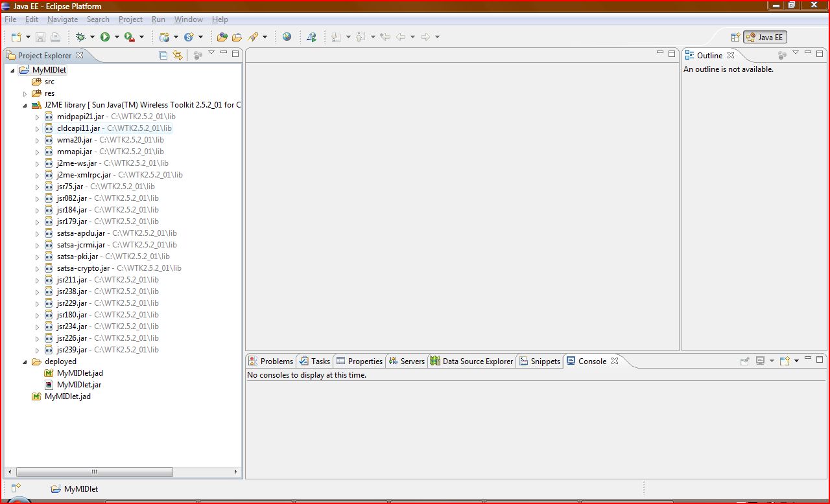Open the internal Web Browser via globe icon
Image resolution: width=830 pixels, height=504 pixels.
287,37
